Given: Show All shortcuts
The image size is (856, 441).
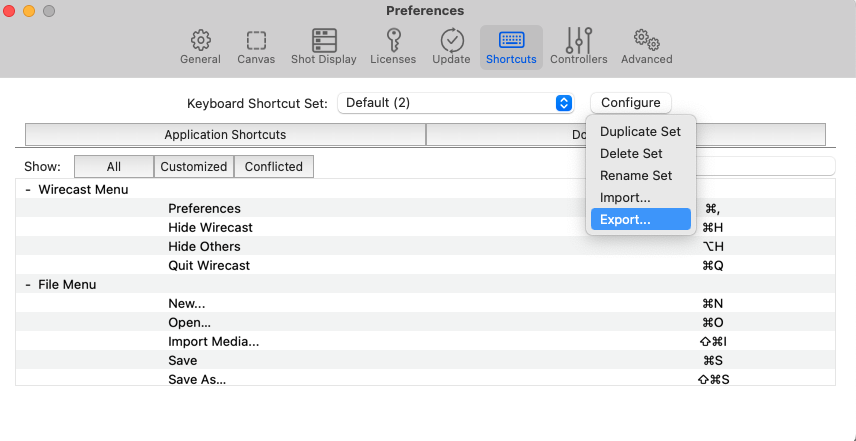Looking at the screenshot, I should pos(114,166).
